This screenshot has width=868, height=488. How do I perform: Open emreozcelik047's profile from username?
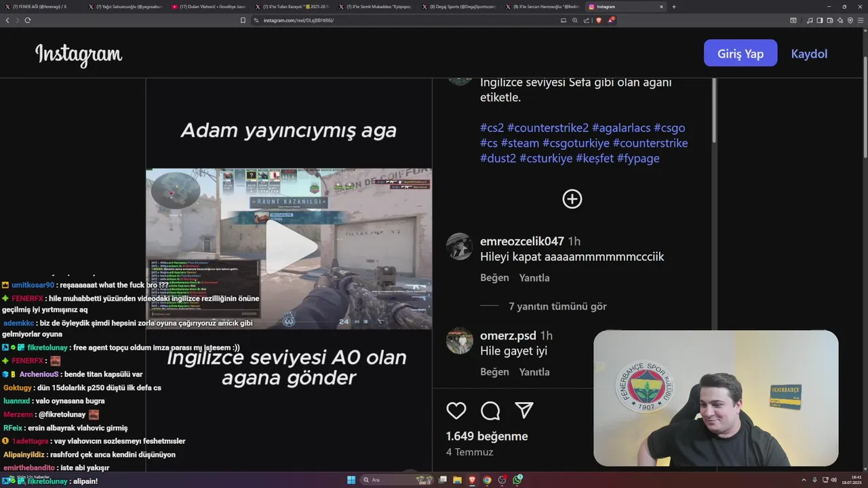coord(522,241)
